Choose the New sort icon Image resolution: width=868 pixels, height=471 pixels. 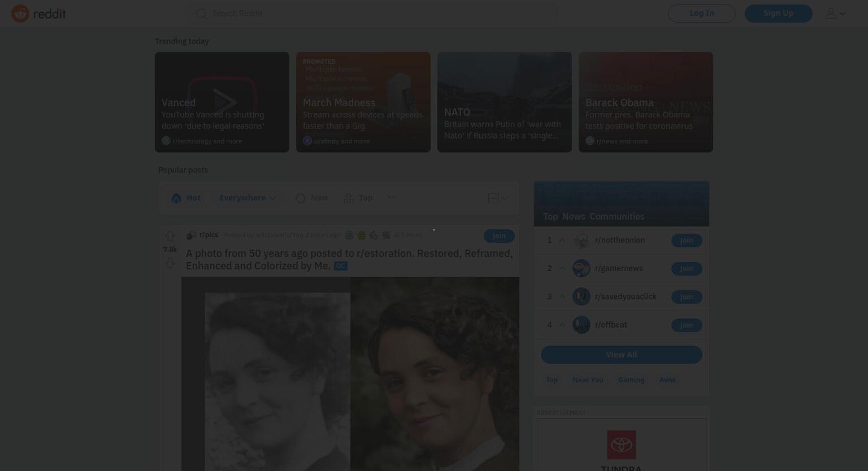click(x=300, y=198)
